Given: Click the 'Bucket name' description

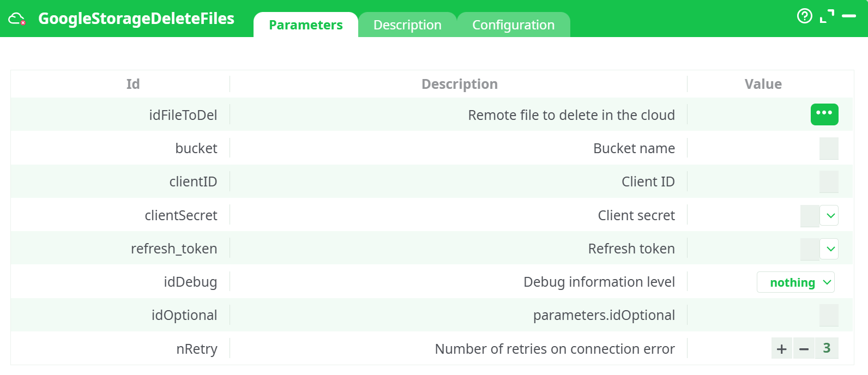Looking at the screenshot, I should [x=634, y=148].
